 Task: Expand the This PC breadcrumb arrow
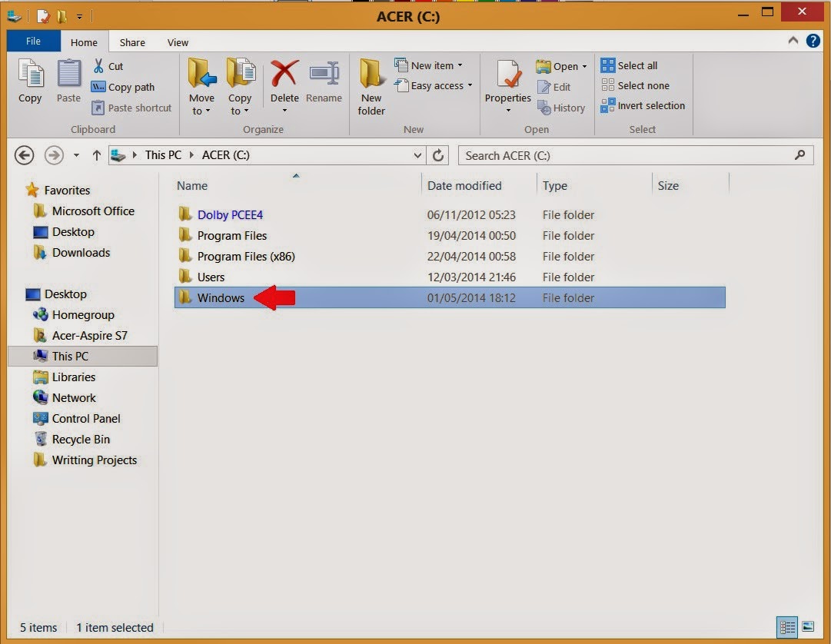pyautogui.click(x=191, y=154)
